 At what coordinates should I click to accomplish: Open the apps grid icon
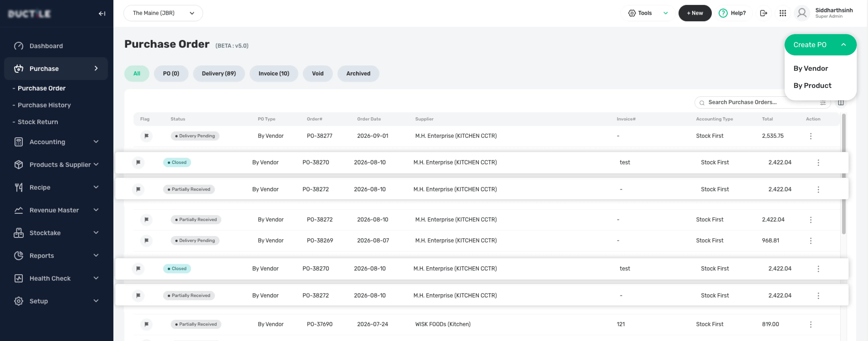click(783, 13)
